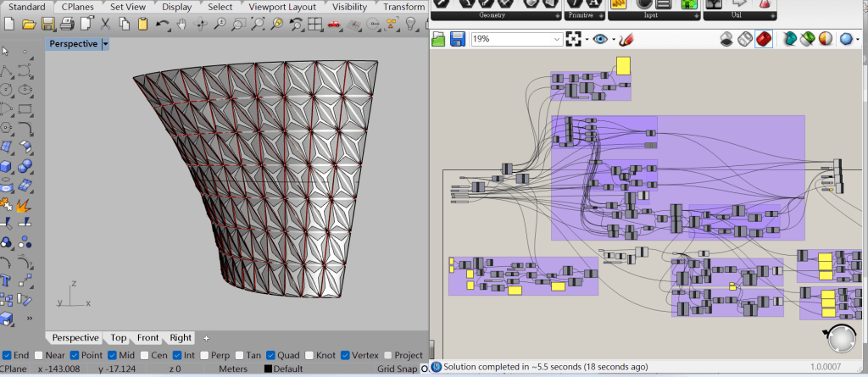Add a viewport tab with the plus button
Image resolution: width=868 pixels, height=377 pixels.
(207, 338)
